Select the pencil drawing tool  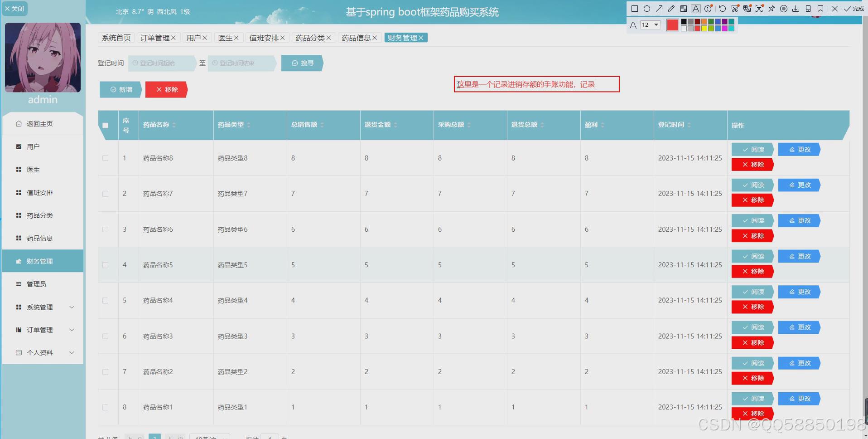(x=671, y=9)
